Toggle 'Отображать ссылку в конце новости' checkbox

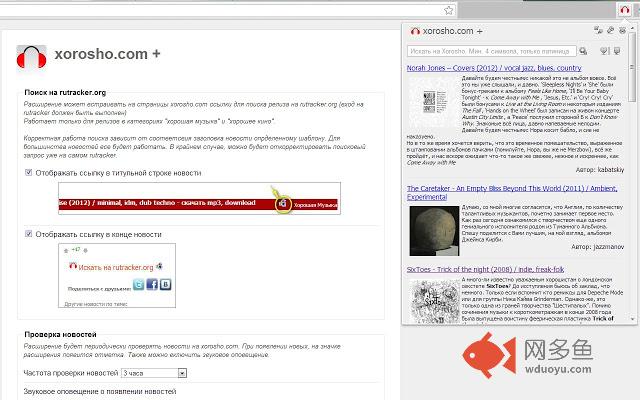click(x=29, y=234)
